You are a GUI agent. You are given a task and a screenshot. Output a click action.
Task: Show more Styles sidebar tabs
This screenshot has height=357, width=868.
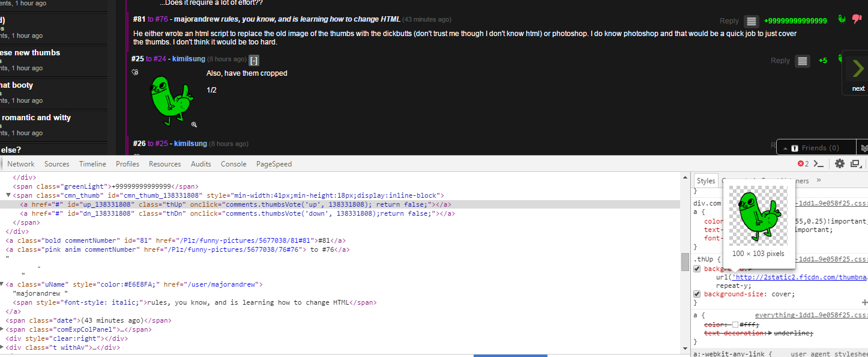819,180
